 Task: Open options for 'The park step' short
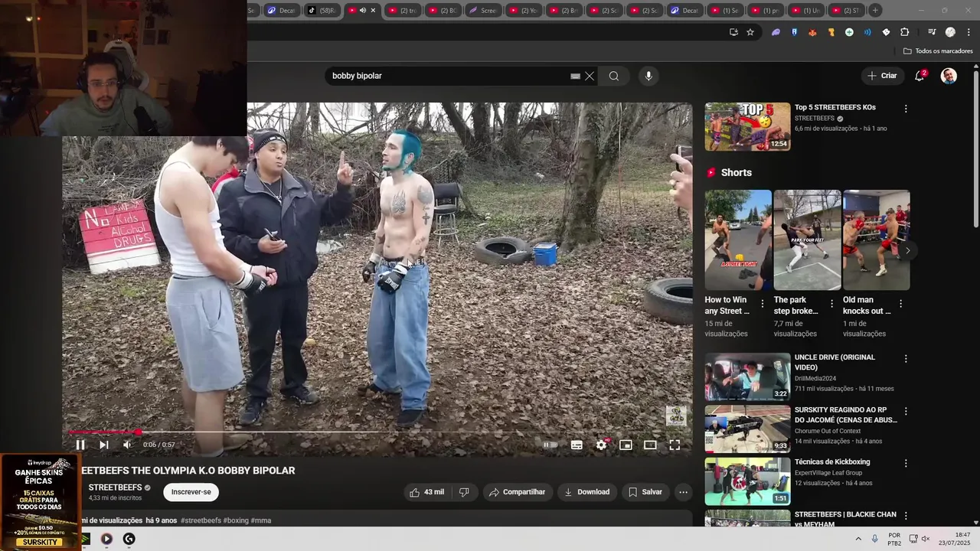tap(831, 304)
